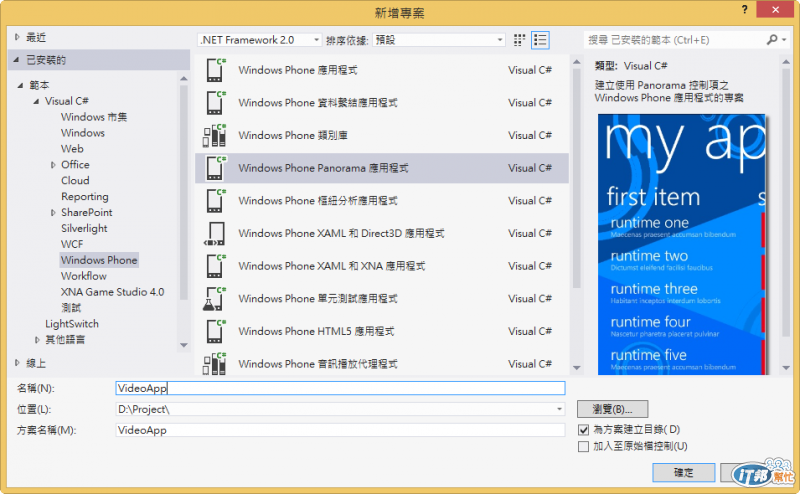Image resolution: width=800 pixels, height=494 pixels.
Task: Select Windows Phone HTML5 應用程式 row text
Action: (x=316, y=331)
